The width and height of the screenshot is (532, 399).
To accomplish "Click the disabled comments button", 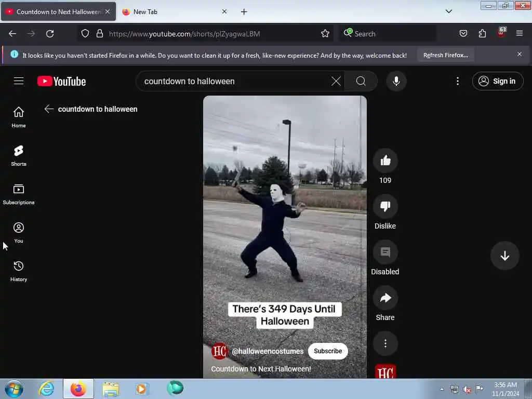I will [x=385, y=252].
